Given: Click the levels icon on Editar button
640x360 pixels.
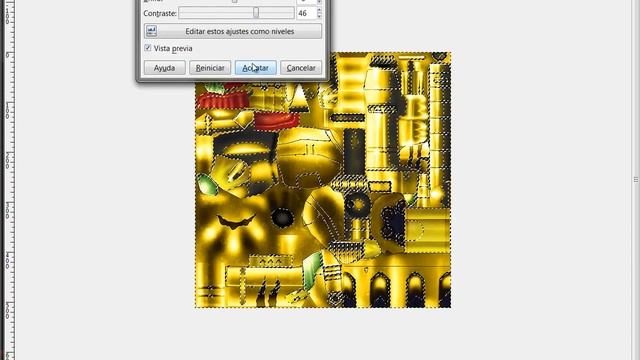Looking at the screenshot, I should click(x=151, y=31).
